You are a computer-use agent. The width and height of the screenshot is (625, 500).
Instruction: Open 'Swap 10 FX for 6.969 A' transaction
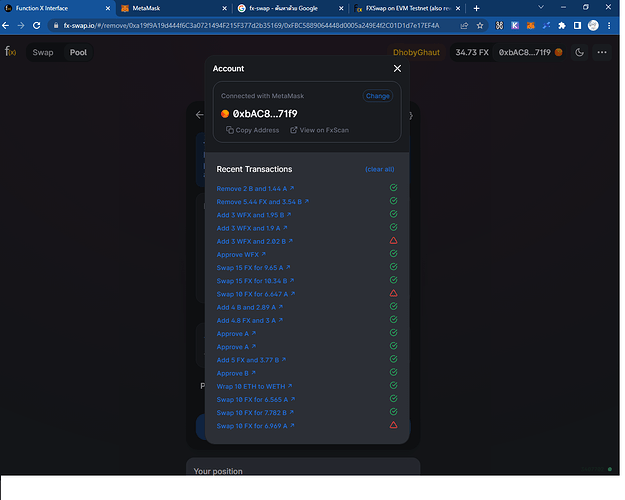(256, 426)
